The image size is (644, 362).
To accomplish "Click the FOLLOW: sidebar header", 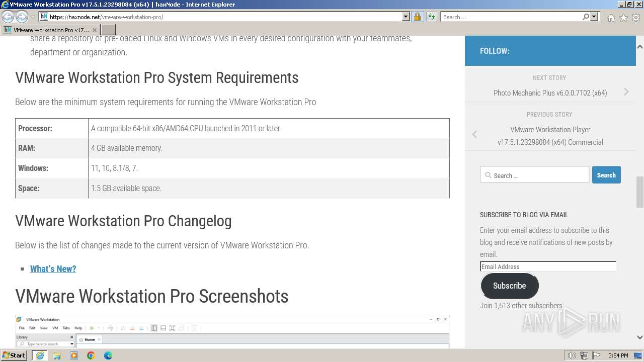I will tap(495, 51).
